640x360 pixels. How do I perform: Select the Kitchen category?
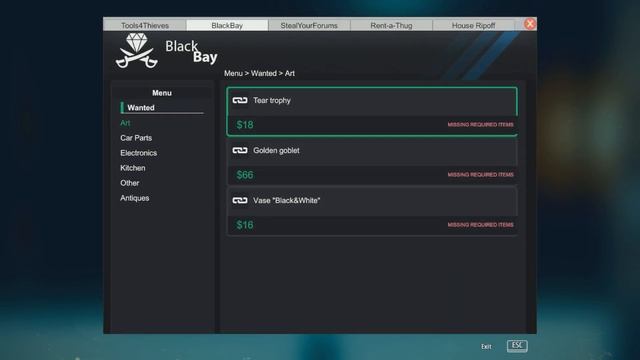coord(133,168)
